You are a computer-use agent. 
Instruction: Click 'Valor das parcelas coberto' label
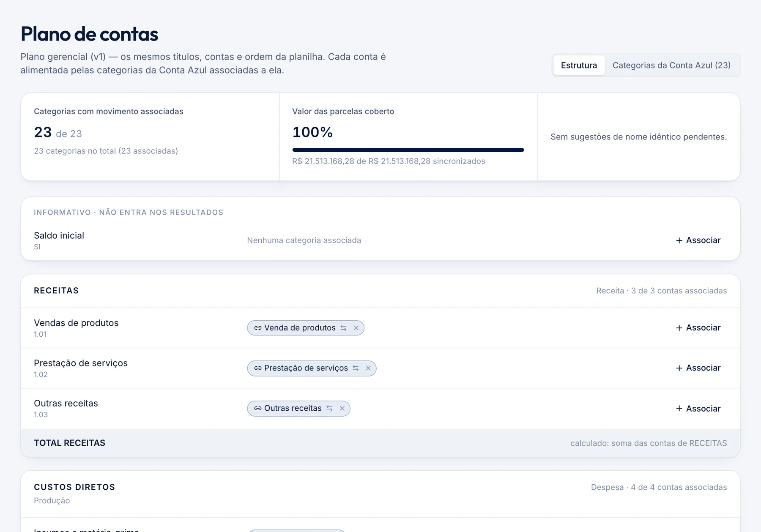coord(343,112)
